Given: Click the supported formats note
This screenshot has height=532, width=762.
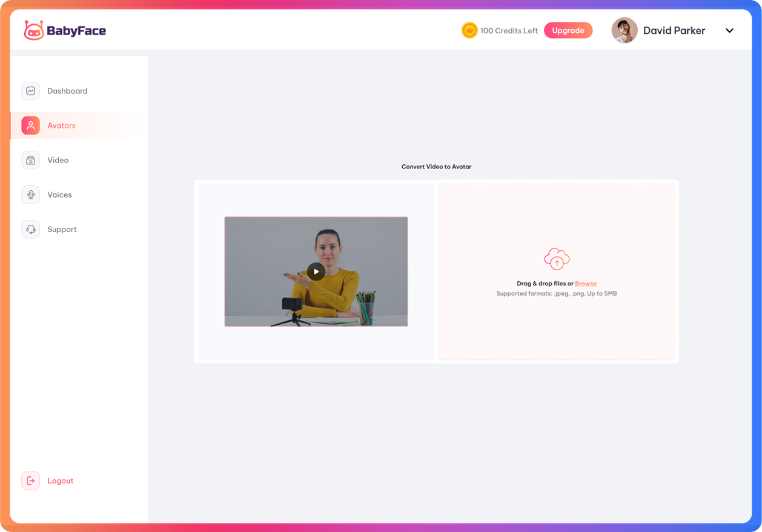Looking at the screenshot, I should [x=557, y=294].
